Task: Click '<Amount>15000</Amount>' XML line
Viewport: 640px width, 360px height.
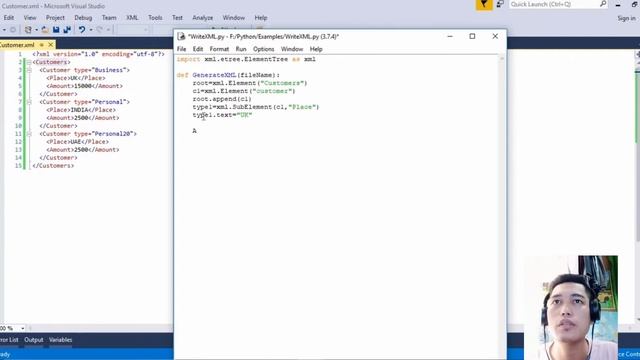Action: [x=84, y=86]
